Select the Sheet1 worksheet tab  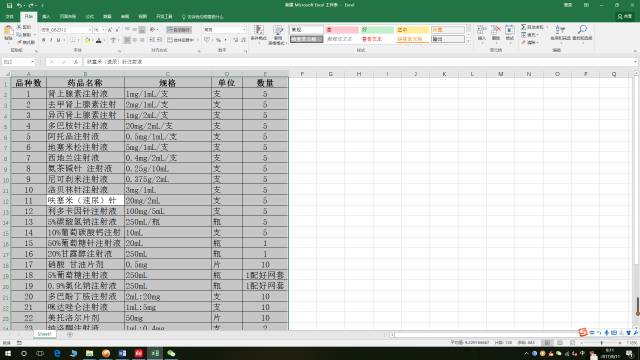(44, 334)
